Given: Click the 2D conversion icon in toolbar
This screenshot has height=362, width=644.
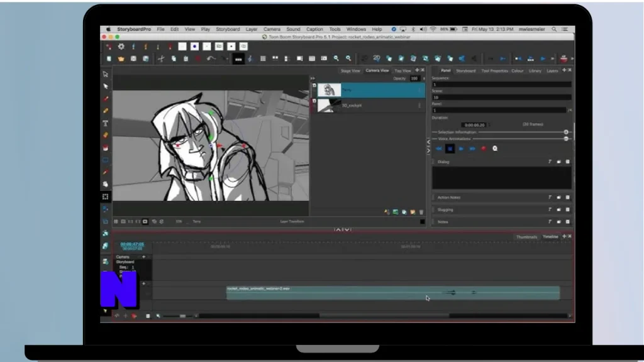Looking at the screenshot, I should point(376,58).
